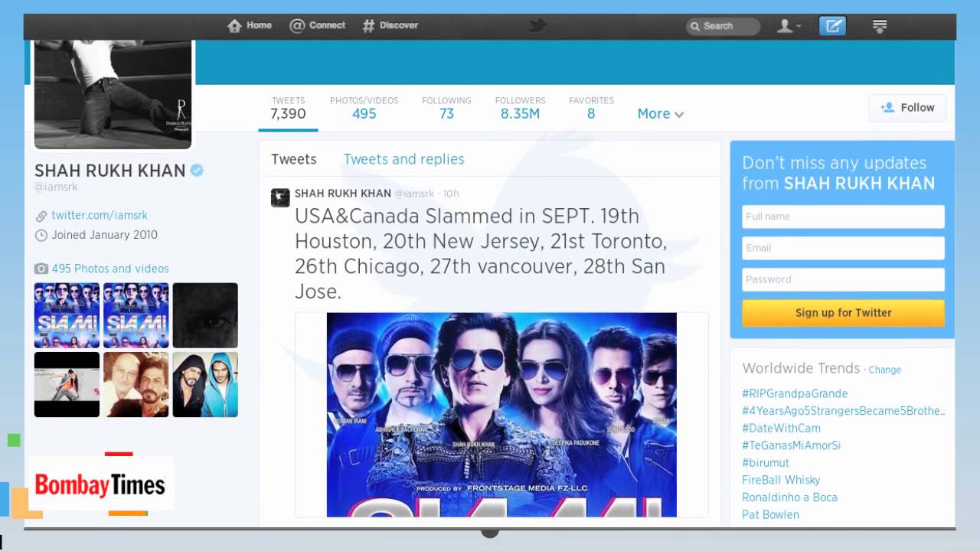The height and width of the screenshot is (551, 980).
Task: Click the verified badge next to SHAH RUKH KHAN
Action: pos(197,170)
